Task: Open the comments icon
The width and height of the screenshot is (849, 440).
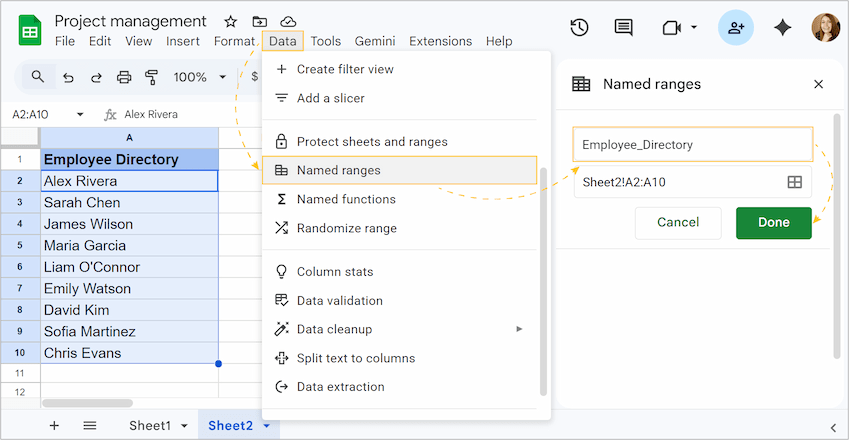Action: pos(623,28)
